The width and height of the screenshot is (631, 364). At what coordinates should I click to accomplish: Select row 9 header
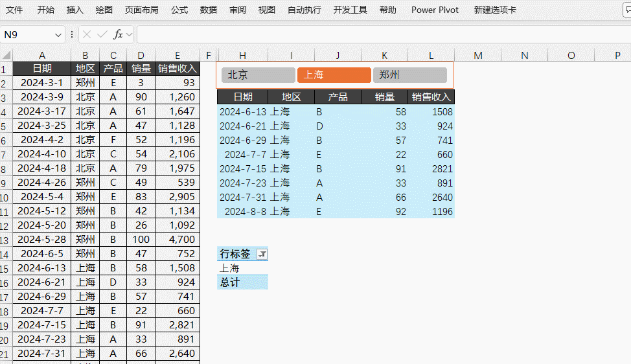pyautogui.click(x=6, y=183)
